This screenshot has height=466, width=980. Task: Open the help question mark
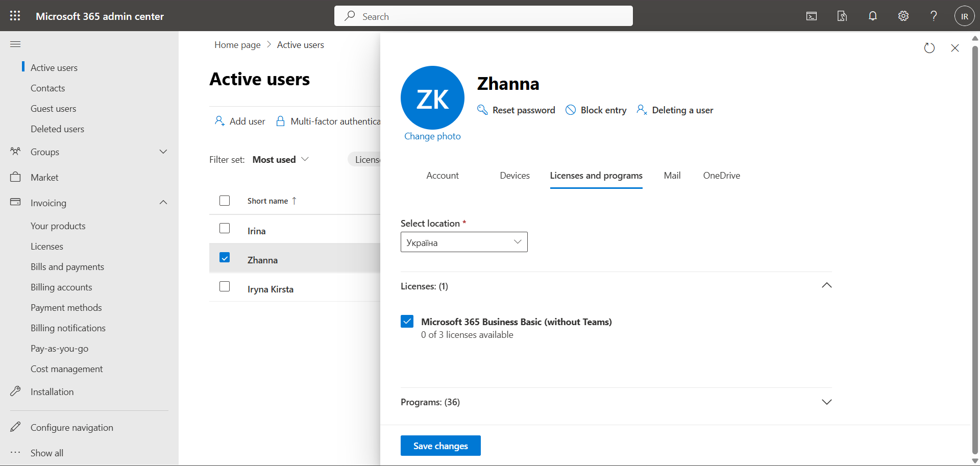click(934, 16)
